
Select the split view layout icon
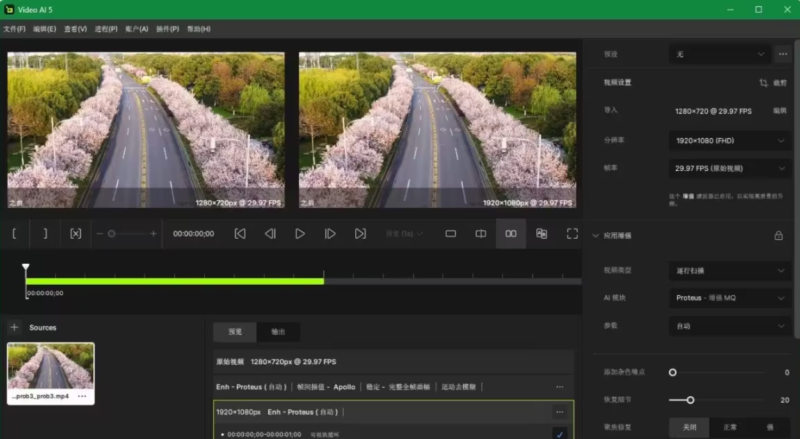pos(481,233)
